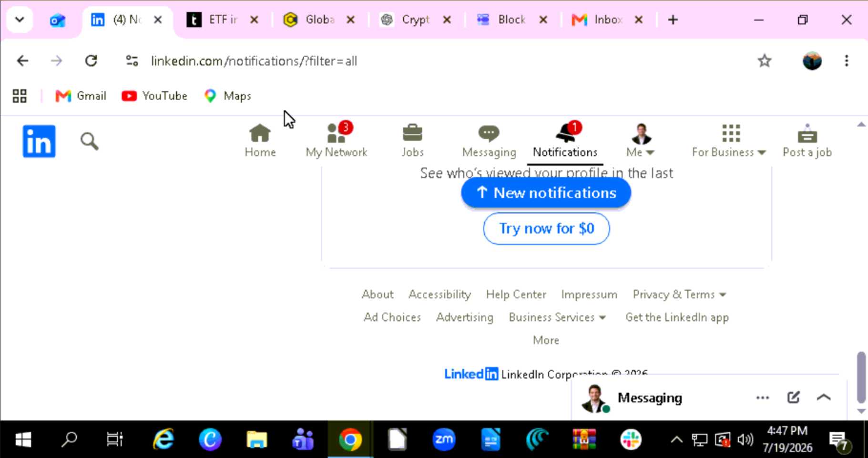
Task: Launch Internet Explorer from taskbar
Action: [x=163, y=439]
